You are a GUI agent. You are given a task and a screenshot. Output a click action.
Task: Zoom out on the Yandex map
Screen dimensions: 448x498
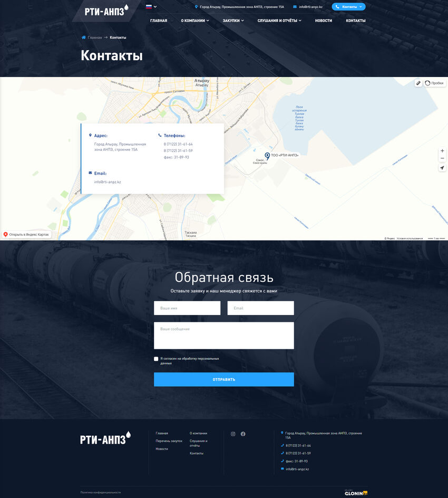click(442, 158)
